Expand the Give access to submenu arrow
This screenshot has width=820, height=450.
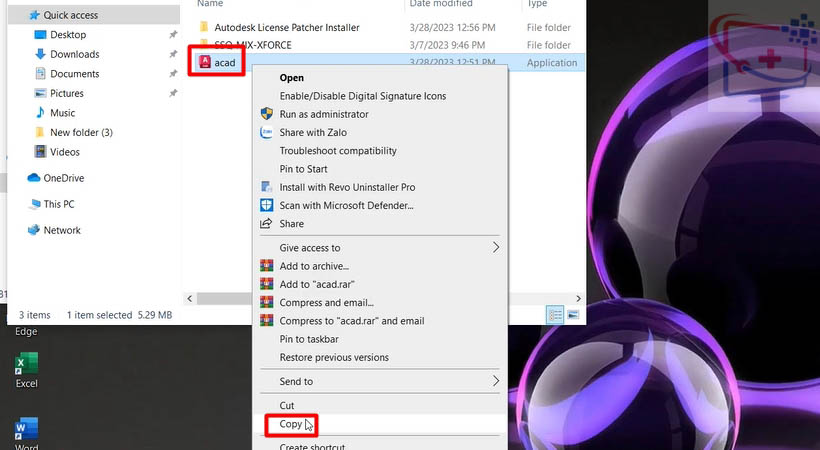(x=495, y=248)
